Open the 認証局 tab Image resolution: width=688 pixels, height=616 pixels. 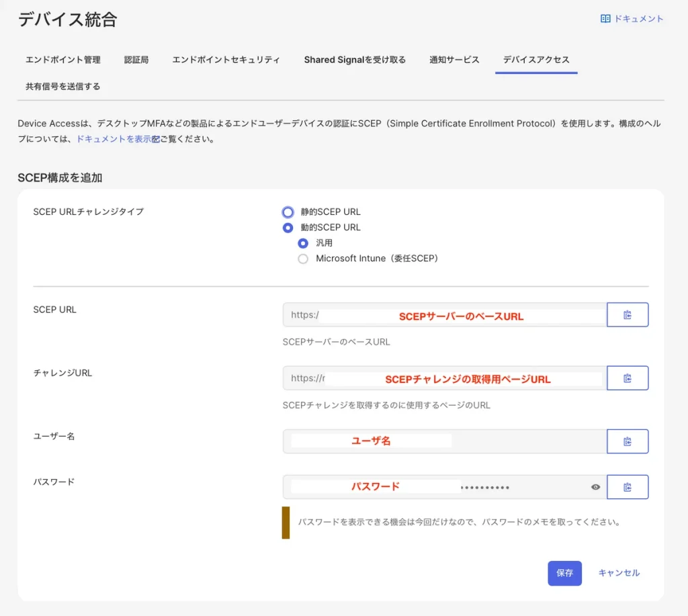click(136, 60)
